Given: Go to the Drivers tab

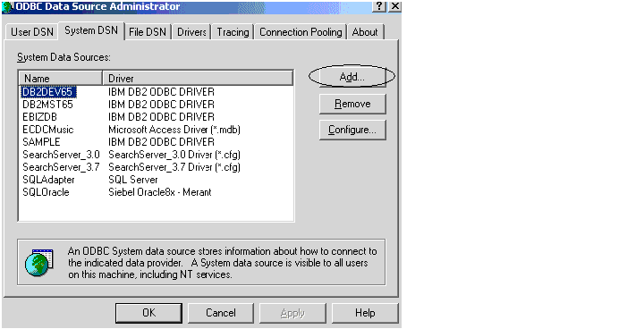Looking at the screenshot, I should 191,32.
